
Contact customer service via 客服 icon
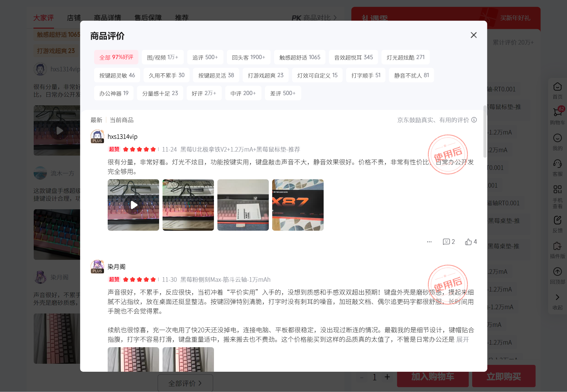pyautogui.click(x=557, y=167)
